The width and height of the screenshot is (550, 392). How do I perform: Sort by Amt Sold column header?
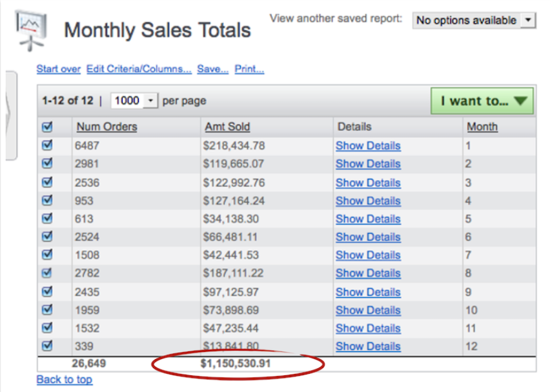tap(227, 127)
